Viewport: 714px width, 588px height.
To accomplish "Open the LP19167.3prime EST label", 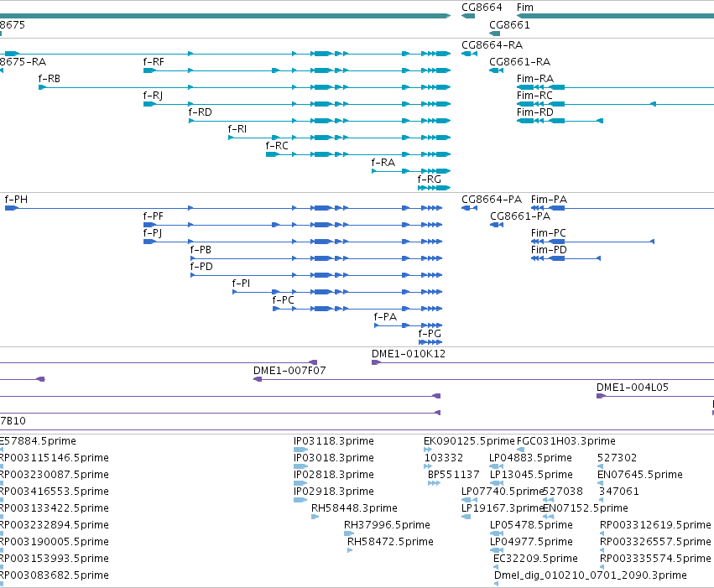I will click(503, 508).
